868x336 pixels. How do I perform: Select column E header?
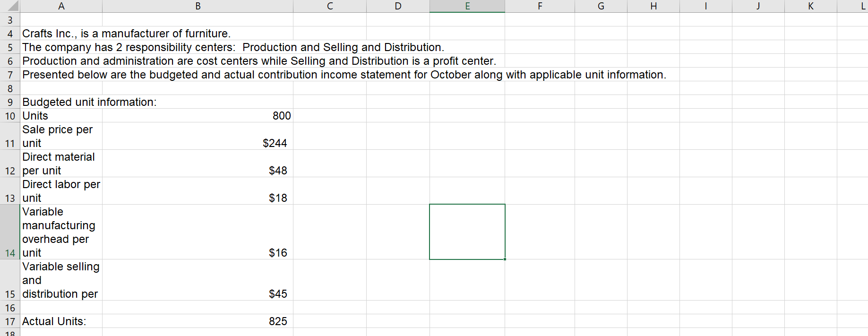tap(467, 6)
